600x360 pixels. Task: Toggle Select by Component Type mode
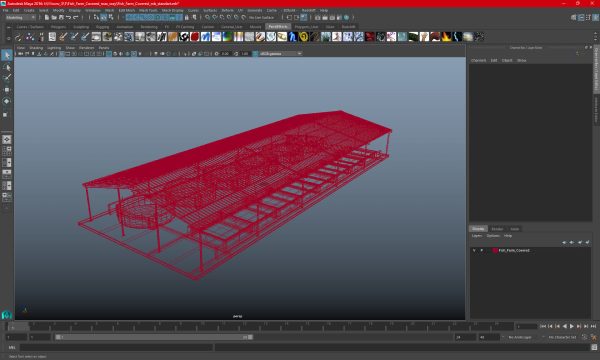111,17
